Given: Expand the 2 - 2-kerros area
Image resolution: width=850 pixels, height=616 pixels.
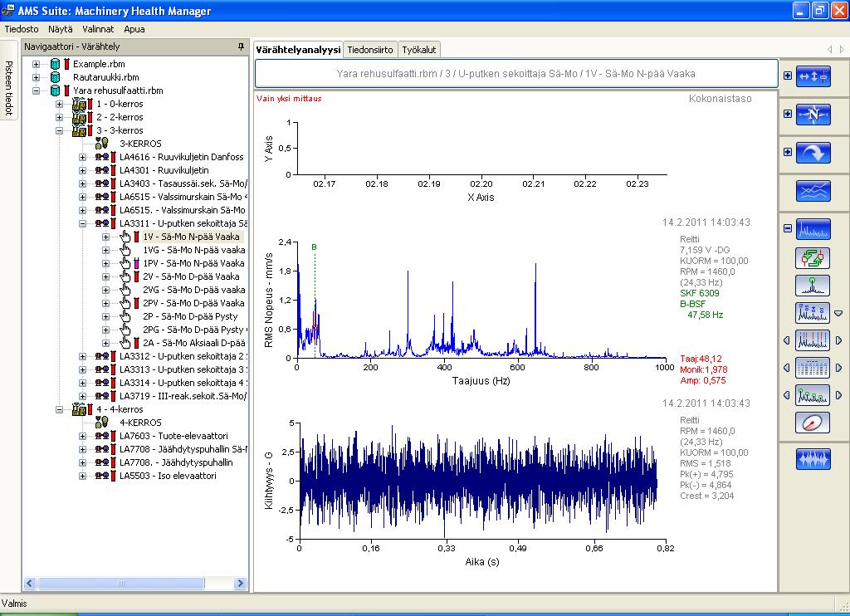Looking at the screenshot, I should point(59,117).
